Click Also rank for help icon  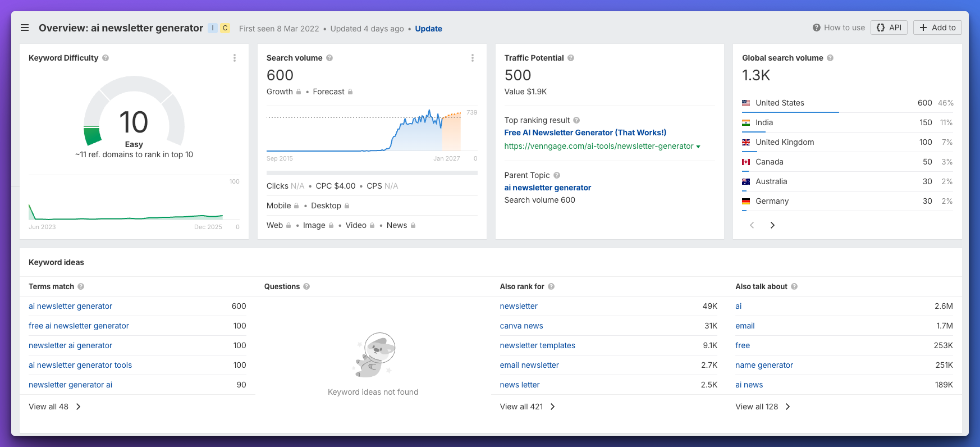pos(551,286)
